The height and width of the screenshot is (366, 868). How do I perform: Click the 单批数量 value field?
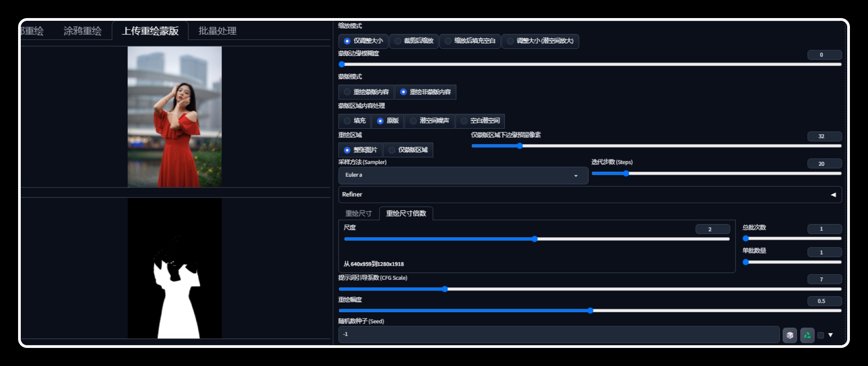825,252
